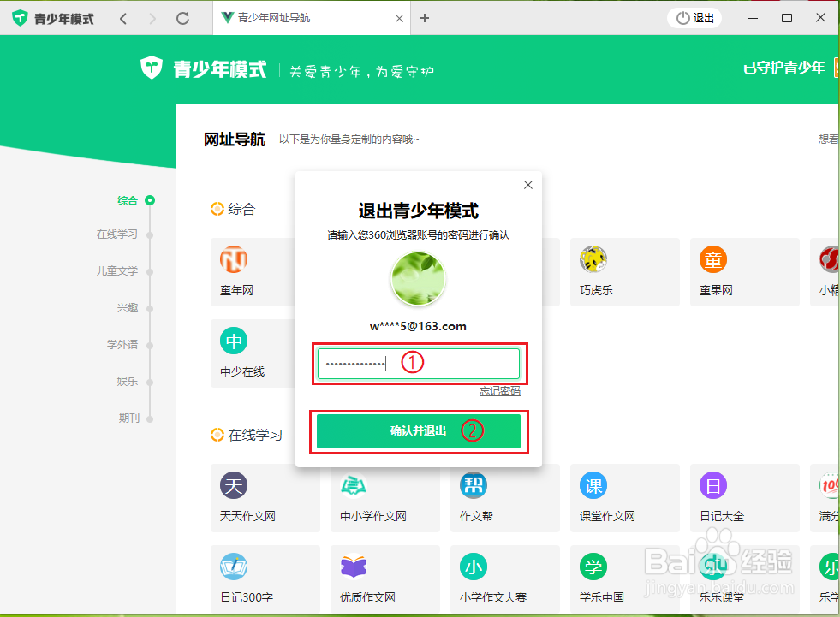Click the 确认并退出 button
Screen dimensions: 840x617
(x=419, y=431)
